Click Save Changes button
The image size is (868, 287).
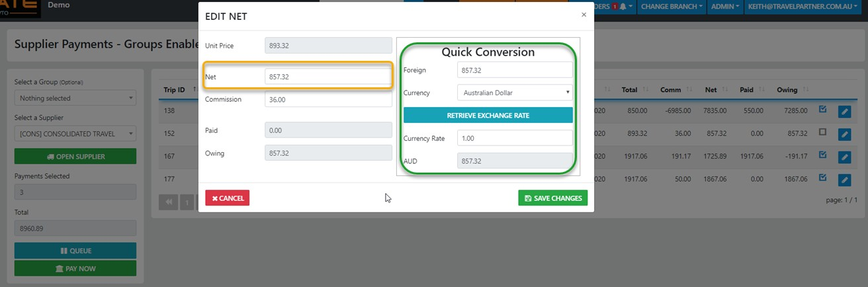pos(552,198)
